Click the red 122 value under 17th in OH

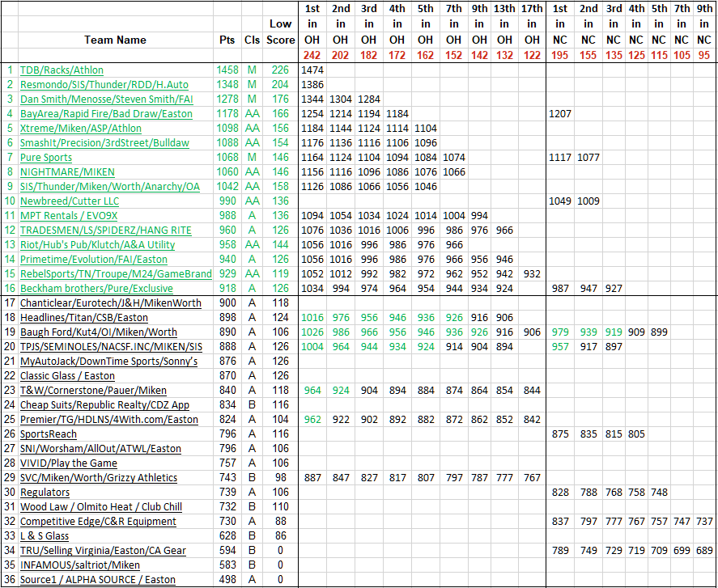click(x=532, y=55)
